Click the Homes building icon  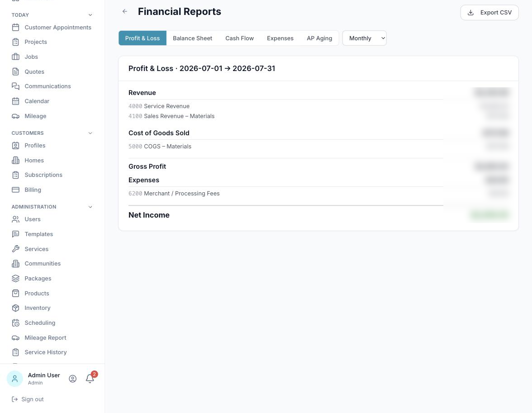(x=15, y=160)
